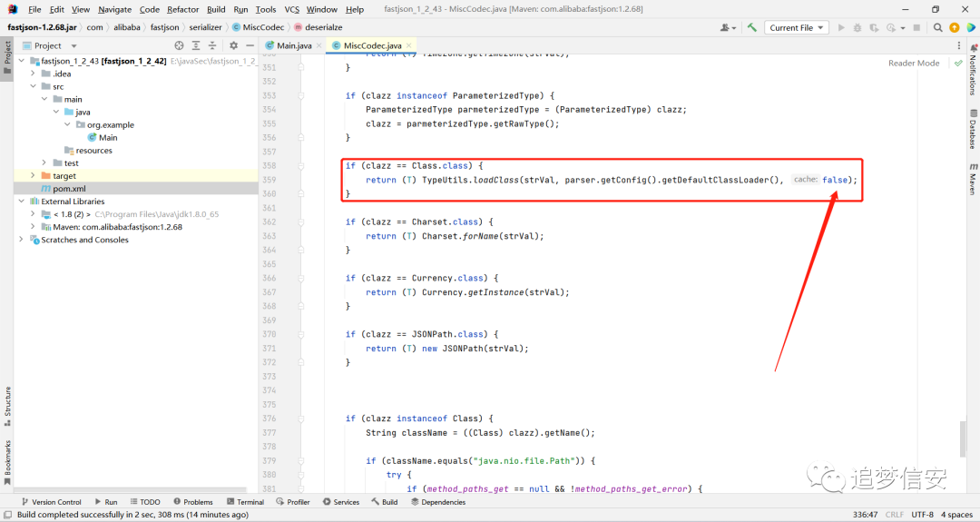Click the Build project hammer icon

point(752,27)
